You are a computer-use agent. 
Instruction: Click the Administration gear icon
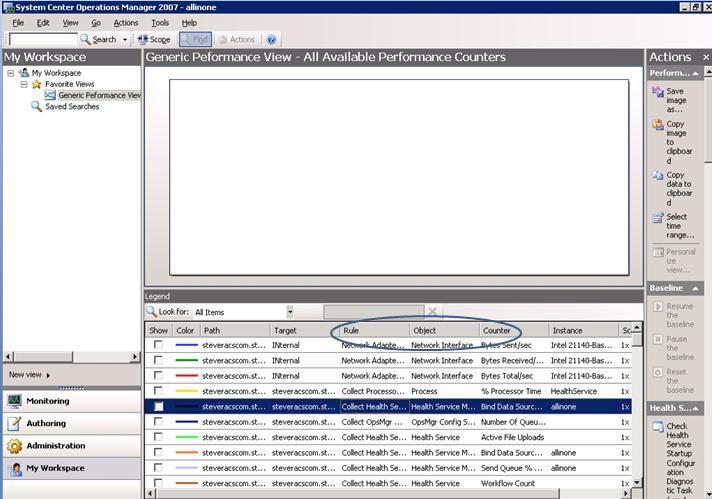15,446
